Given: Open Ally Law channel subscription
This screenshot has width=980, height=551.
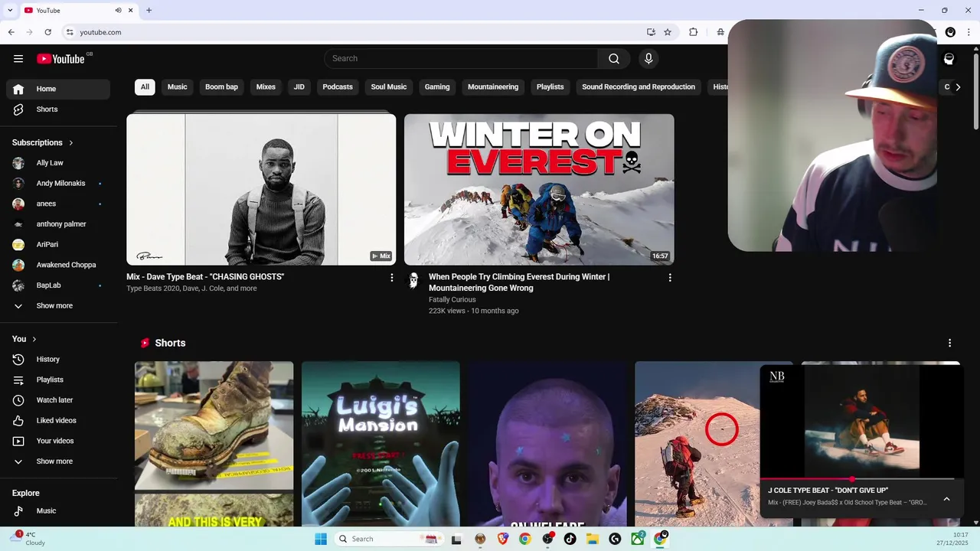Looking at the screenshot, I should [58, 163].
